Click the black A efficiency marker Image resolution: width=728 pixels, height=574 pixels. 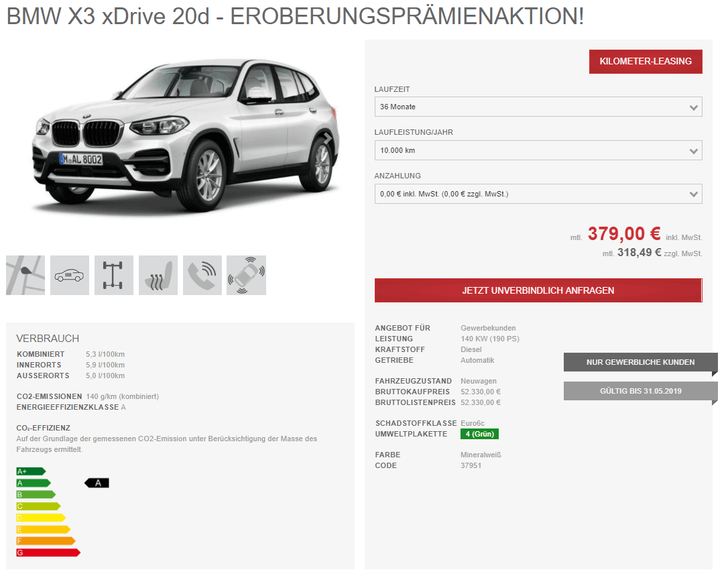click(97, 483)
